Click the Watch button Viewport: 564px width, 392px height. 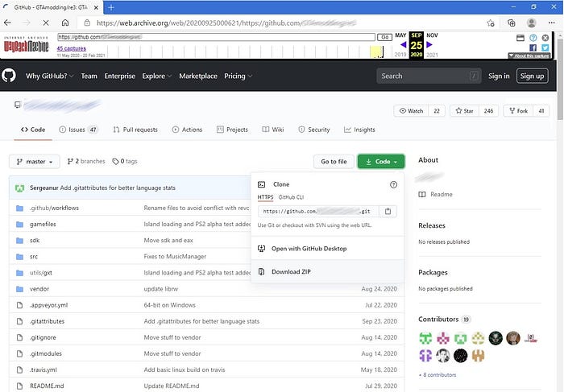412,111
